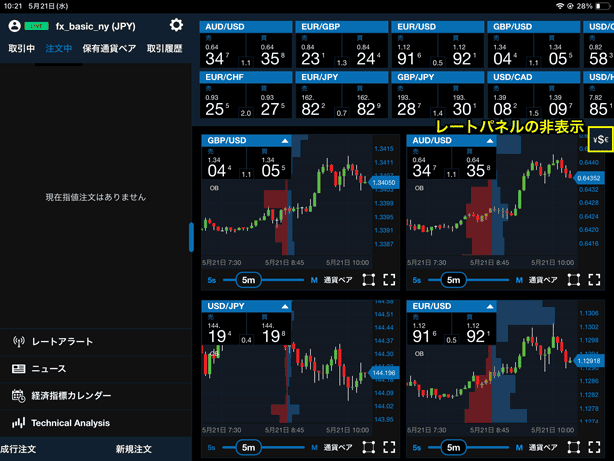Open the settings gear icon

click(176, 25)
